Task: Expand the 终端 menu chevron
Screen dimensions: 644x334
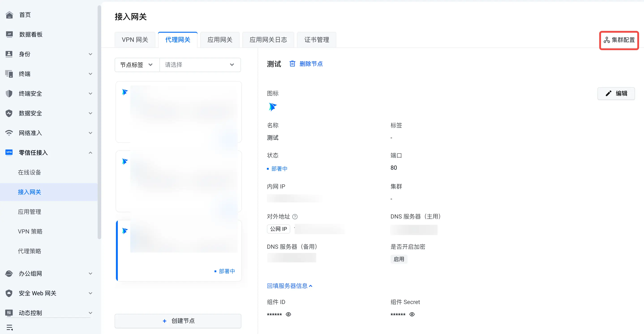Action: pyautogui.click(x=90, y=74)
